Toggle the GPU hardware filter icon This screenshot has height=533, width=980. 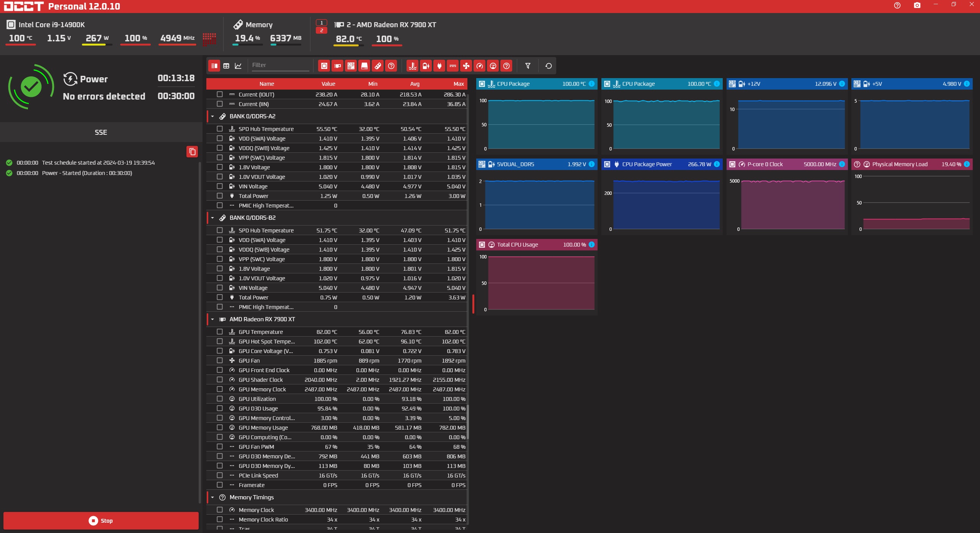tap(337, 66)
